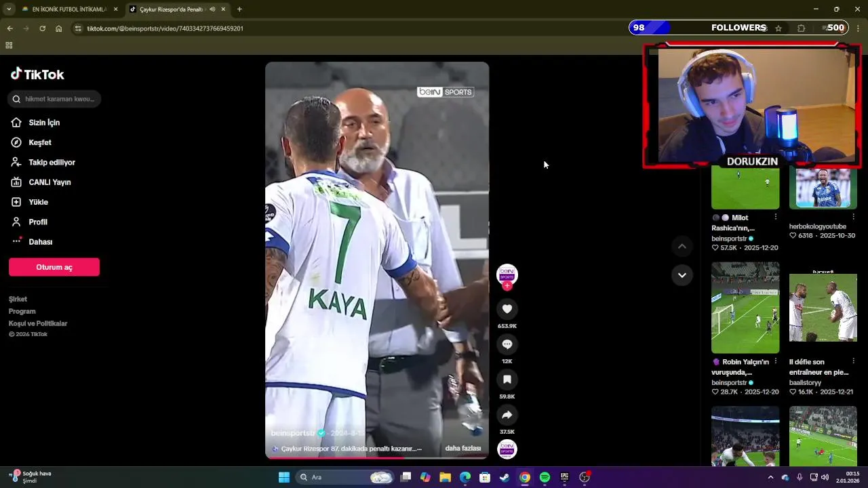Open the Robin Yalçın'ın vuruşunda video thumbnail
Screen dimensions: 868x488
click(x=745, y=308)
